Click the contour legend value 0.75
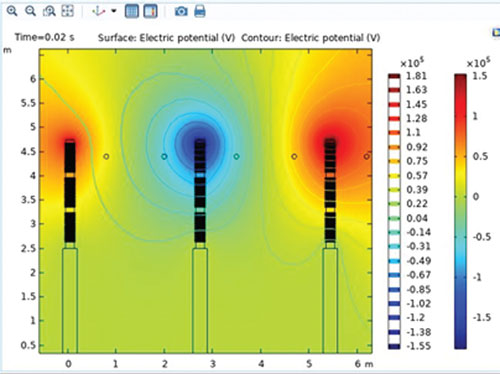The height and width of the screenshot is (374, 500). pyautogui.click(x=417, y=161)
